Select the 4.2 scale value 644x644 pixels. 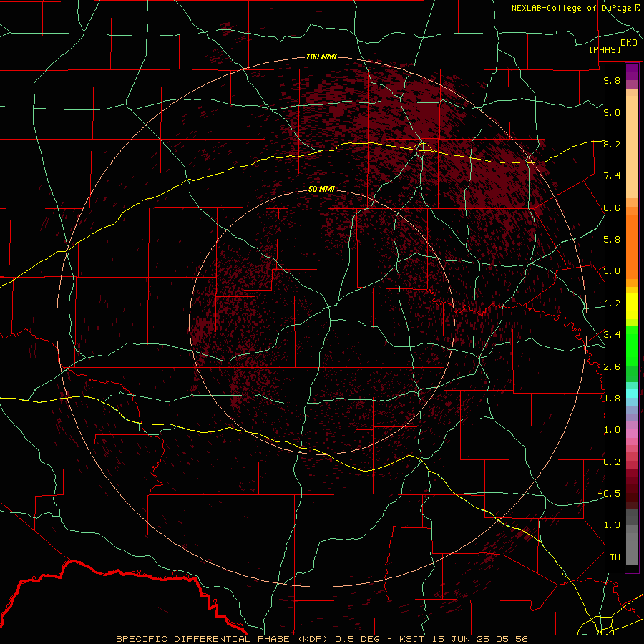coord(612,303)
